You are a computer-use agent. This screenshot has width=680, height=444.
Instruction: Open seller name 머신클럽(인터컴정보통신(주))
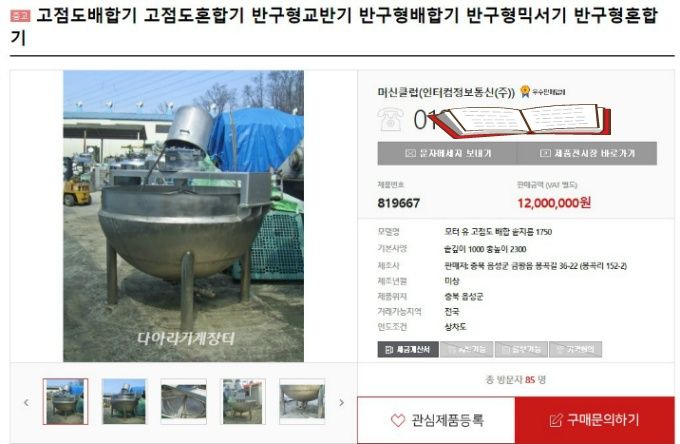pyautogui.click(x=446, y=92)
